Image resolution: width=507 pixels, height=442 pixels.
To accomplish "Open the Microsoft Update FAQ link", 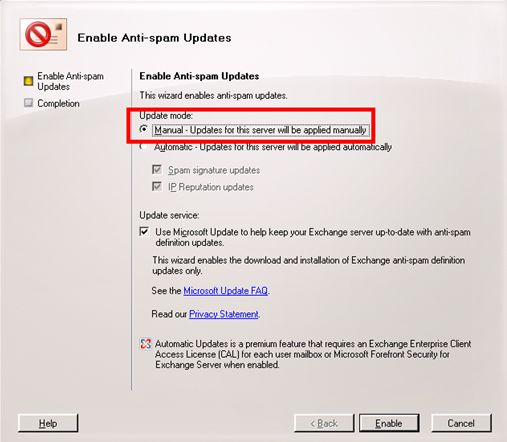I will (x=226, y=291).
